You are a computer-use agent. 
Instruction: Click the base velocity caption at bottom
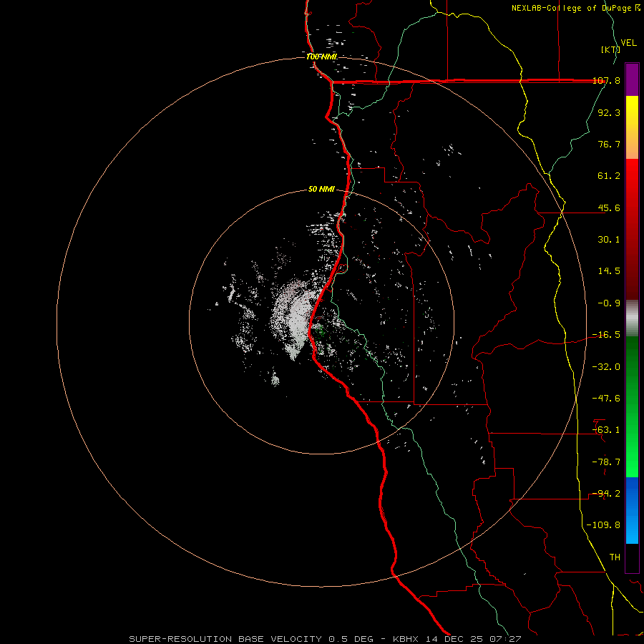326,639
